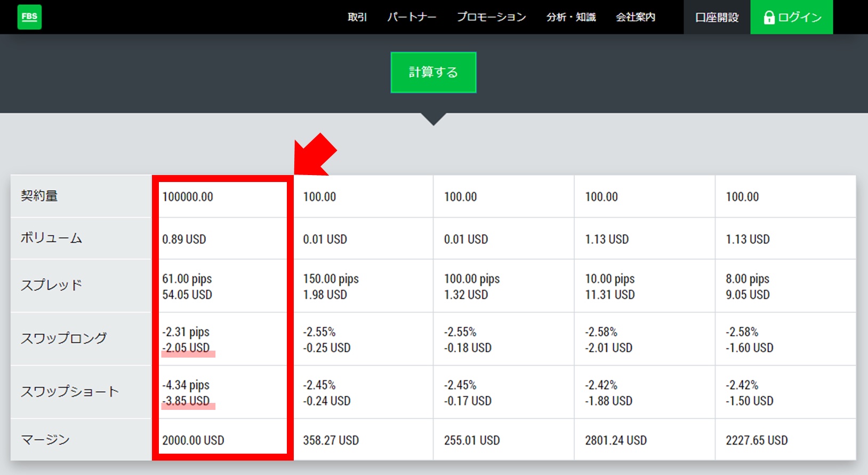Click the 口座開設 button
The width and height of the screenshot is (868, 475).
pyautogui.click(x=717, y=17)
